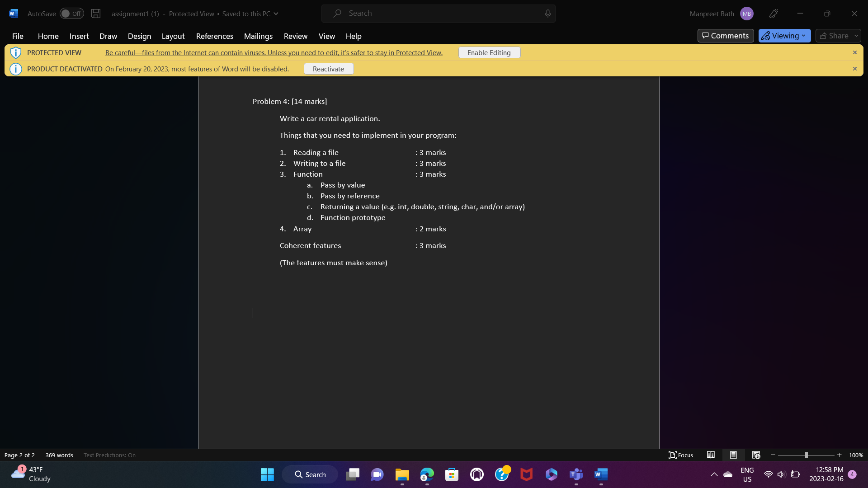Click zoom in plus icon
This screenshot has width=868, height=488.
pyautogui.click(x=840, y=455)
